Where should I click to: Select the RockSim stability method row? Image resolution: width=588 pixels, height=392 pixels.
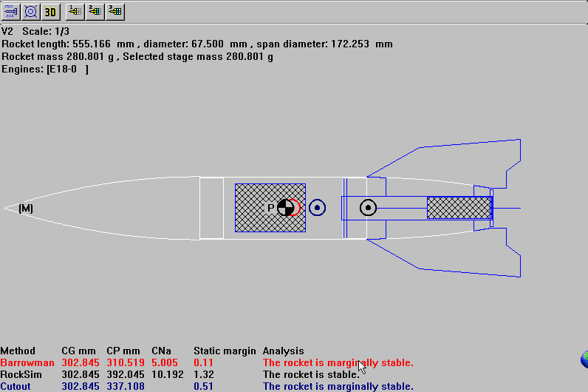point(21,374)
